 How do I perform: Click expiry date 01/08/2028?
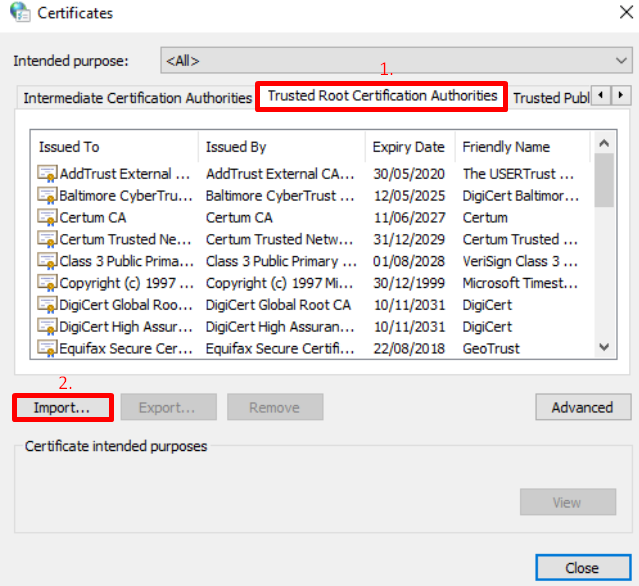pos(409,261)
